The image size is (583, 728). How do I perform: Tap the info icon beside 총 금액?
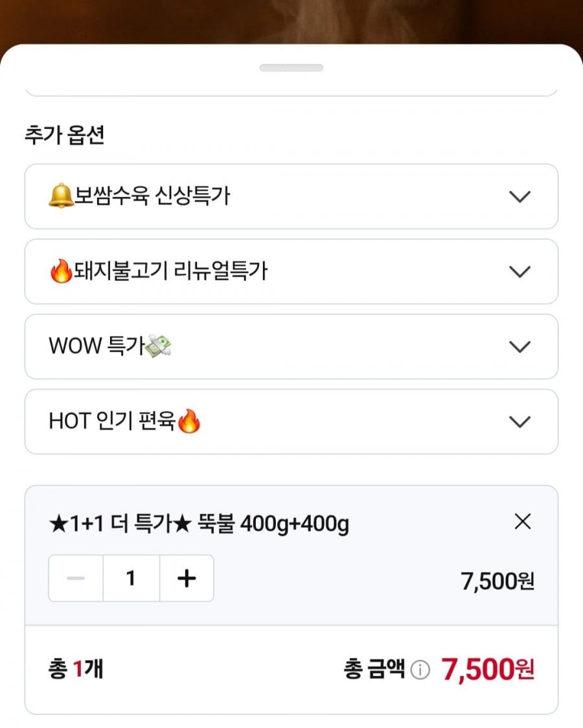420,670
